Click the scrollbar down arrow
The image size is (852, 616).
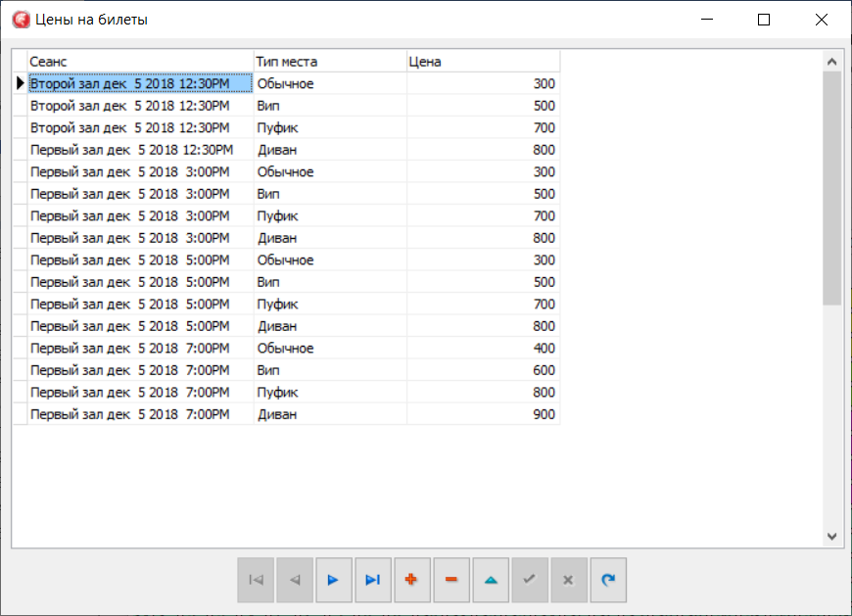(x=831, y=537)
